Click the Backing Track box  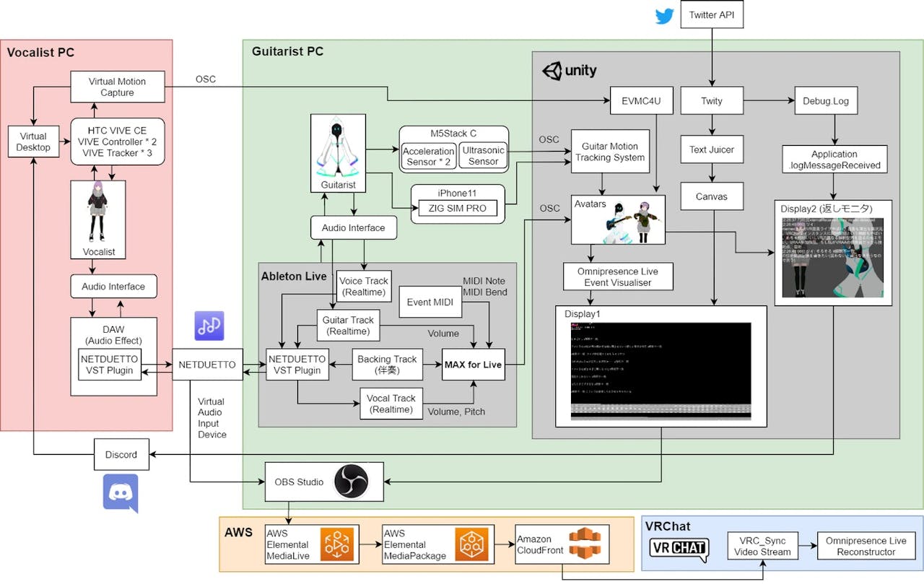387,365
